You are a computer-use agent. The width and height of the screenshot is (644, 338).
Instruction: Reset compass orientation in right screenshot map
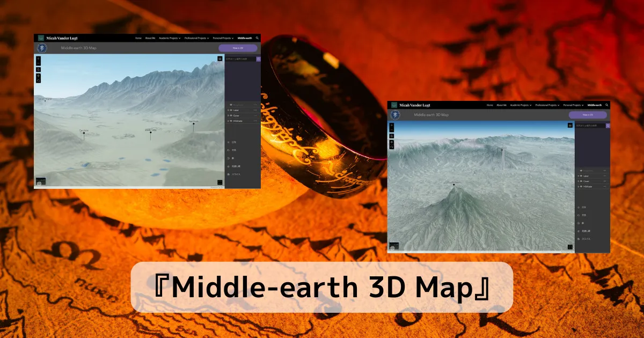[391, 147]
